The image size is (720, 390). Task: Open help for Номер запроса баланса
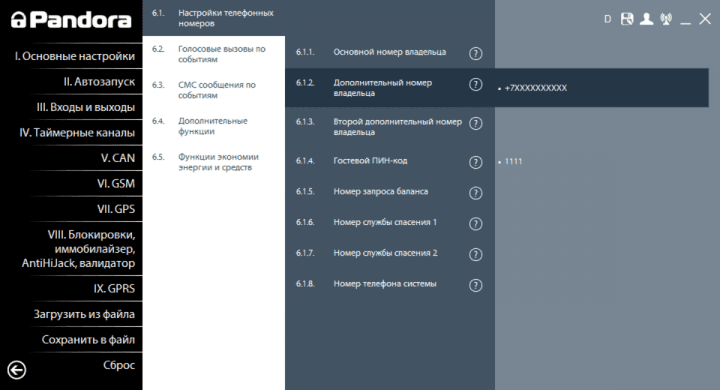476,193
